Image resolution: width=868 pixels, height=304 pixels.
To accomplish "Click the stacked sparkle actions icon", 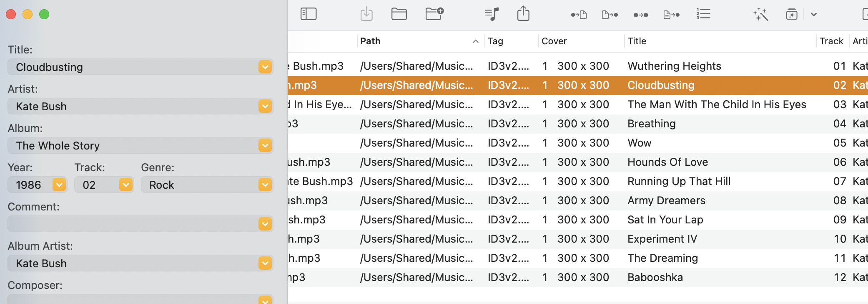I will (791, 14).
